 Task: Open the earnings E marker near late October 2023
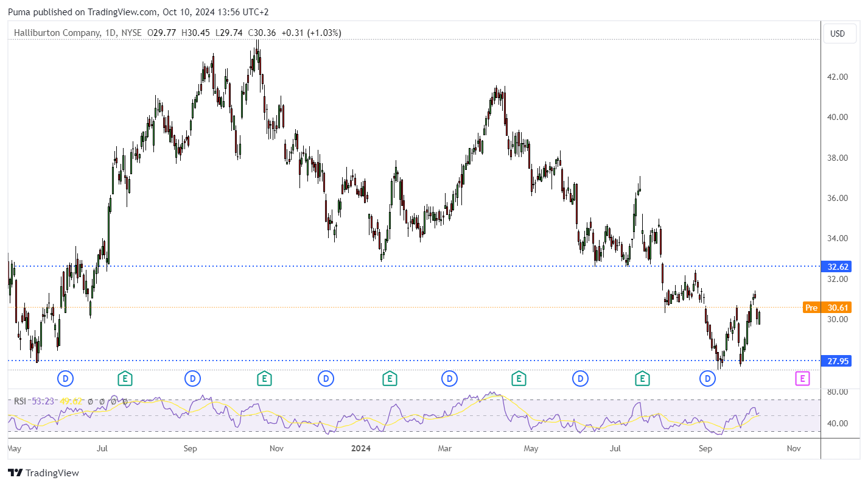pos(264,379)
